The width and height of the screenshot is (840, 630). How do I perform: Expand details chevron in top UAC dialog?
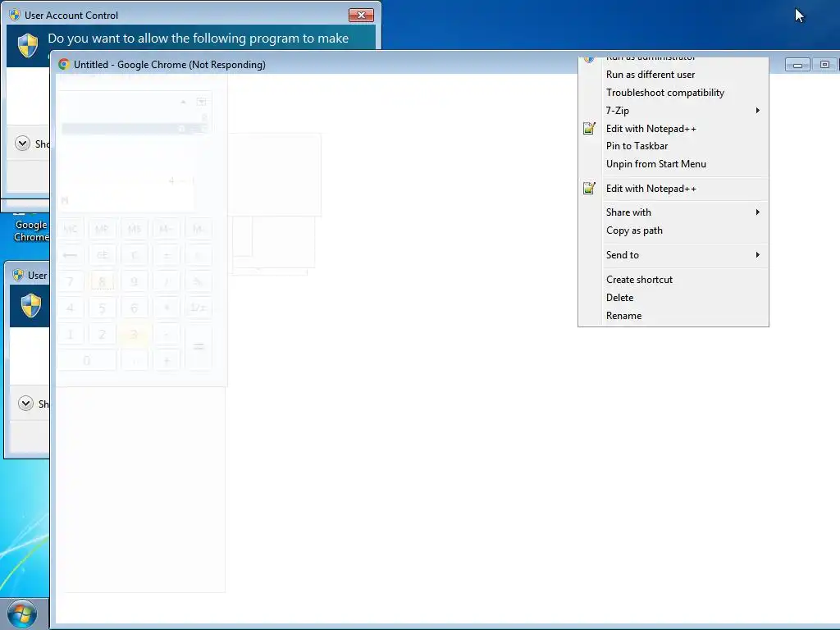(x=22, y=144)
